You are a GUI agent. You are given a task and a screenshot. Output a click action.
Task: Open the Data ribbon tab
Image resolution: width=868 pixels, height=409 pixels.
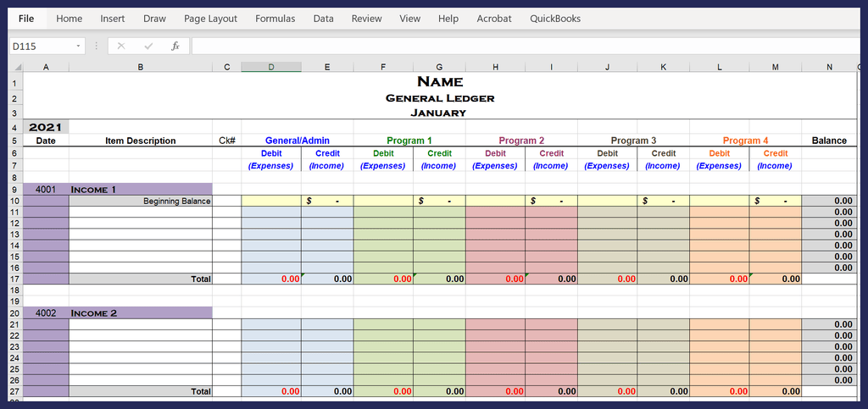pyautogui.click(x=323, y=19)
